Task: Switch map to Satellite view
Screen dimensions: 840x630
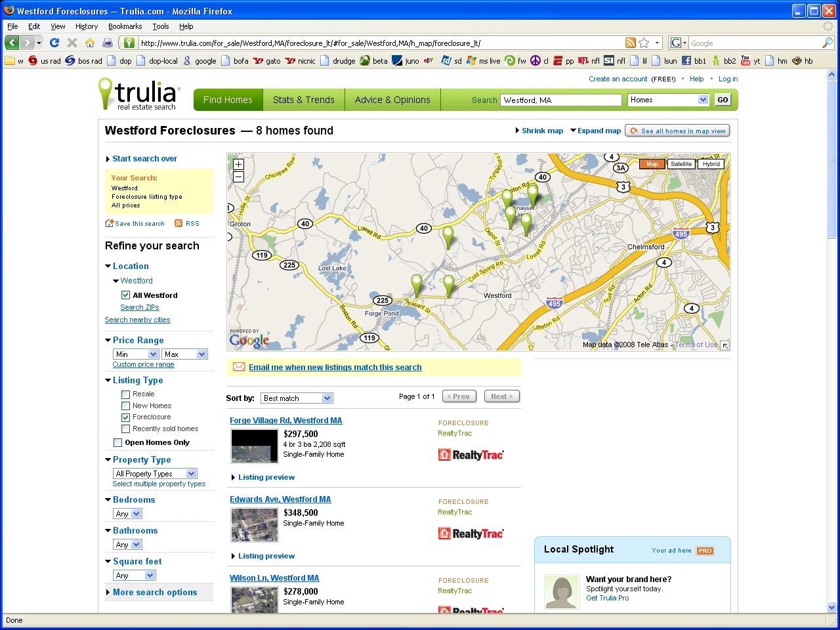Action: (x=681, y=164)
